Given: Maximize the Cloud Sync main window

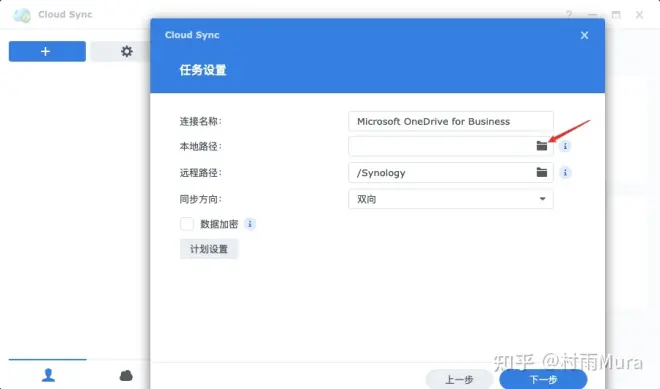Looking at the screenshot, I should point(616,15).
